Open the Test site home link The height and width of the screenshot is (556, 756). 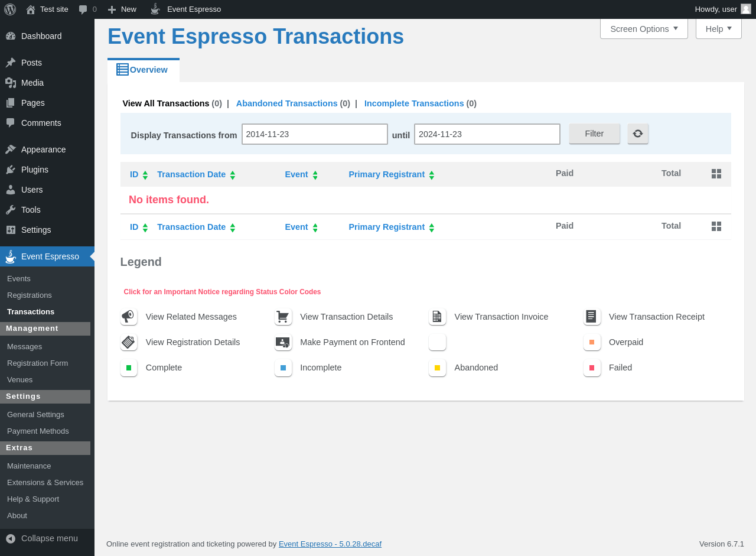click(47, 9)
